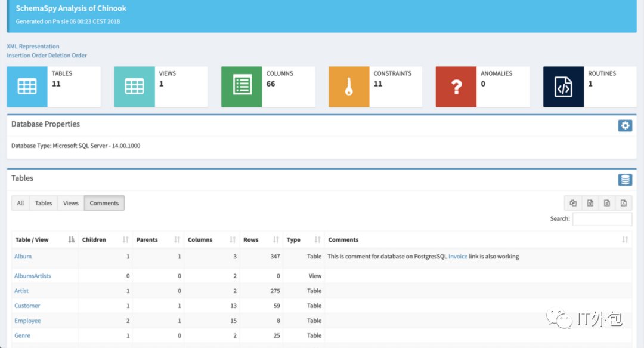The image size is (644, 348).
Task: Click the 15 columns value for Employee
Action: coord(233,321)
